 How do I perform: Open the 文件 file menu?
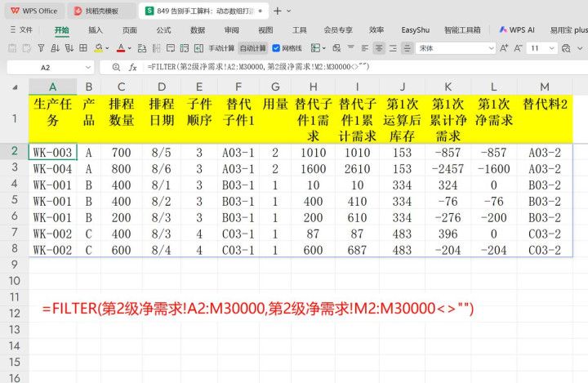tap(21, 29)
